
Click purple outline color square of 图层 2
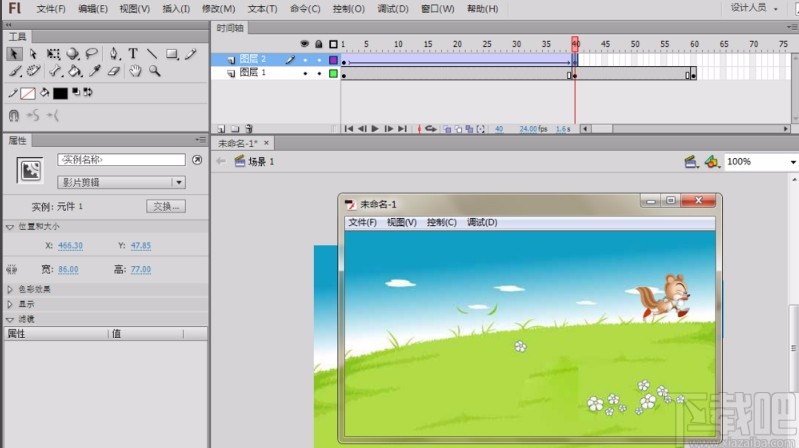click(333, 60)
